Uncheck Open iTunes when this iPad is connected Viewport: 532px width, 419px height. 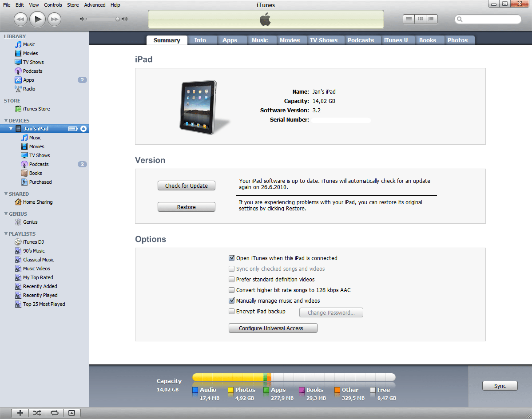pos(232,258)
